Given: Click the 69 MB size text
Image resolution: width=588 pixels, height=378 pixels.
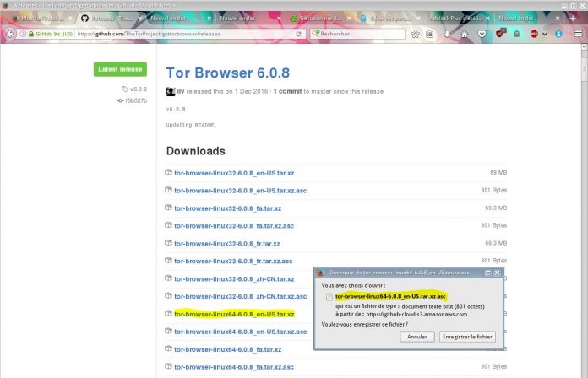Looking at the screenshot, I should pos(498,173).
